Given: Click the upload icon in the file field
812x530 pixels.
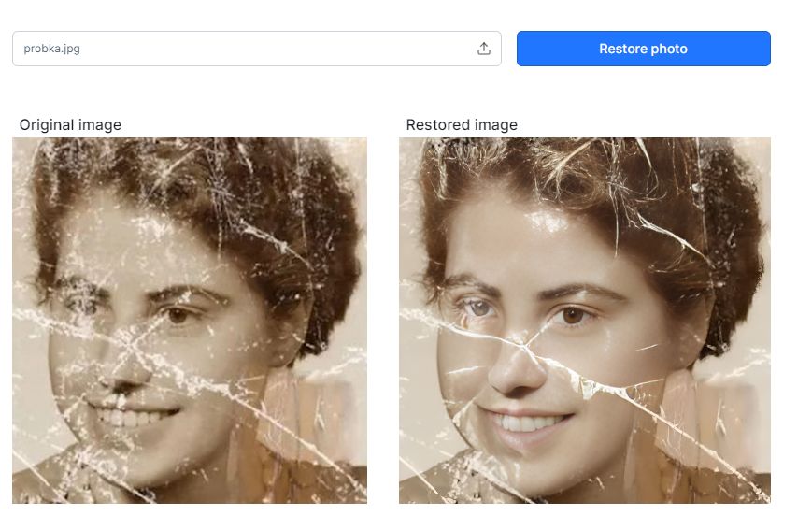Looking at the screenshot, I should pyautogui.click(x=483, y=49).
